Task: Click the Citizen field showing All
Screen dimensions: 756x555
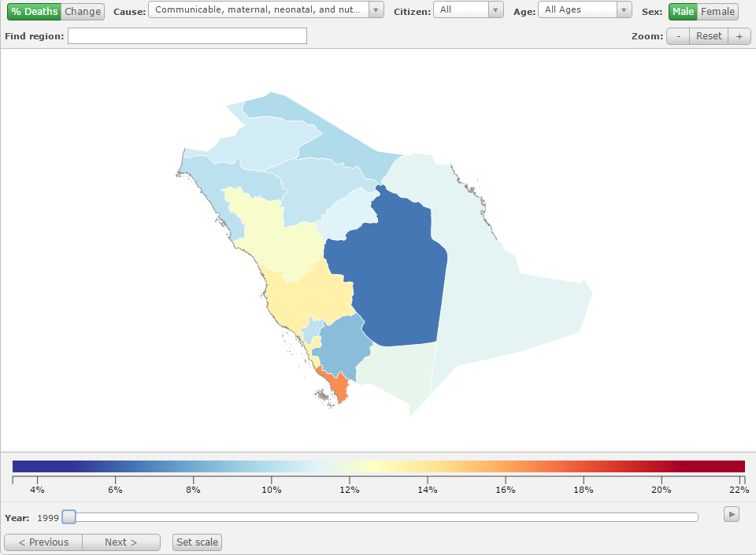Action: pos(461,9)
